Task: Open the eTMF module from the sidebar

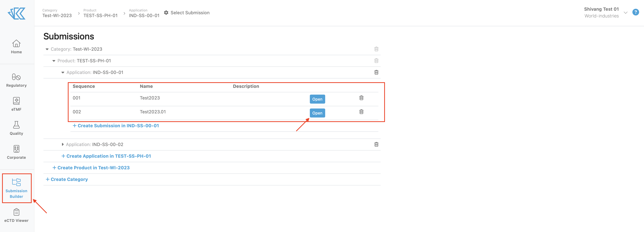Action: point(16,104)
